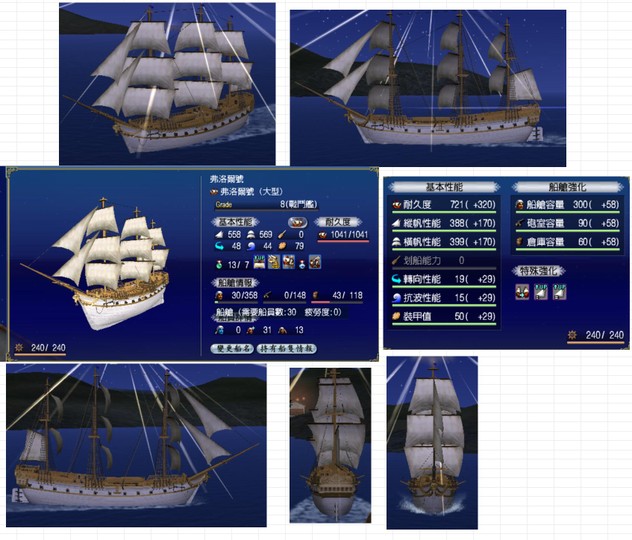This screenshot has height=540, width=632.
Task: Open the top-left sailing ship screenshot
Action: [167, 84]
